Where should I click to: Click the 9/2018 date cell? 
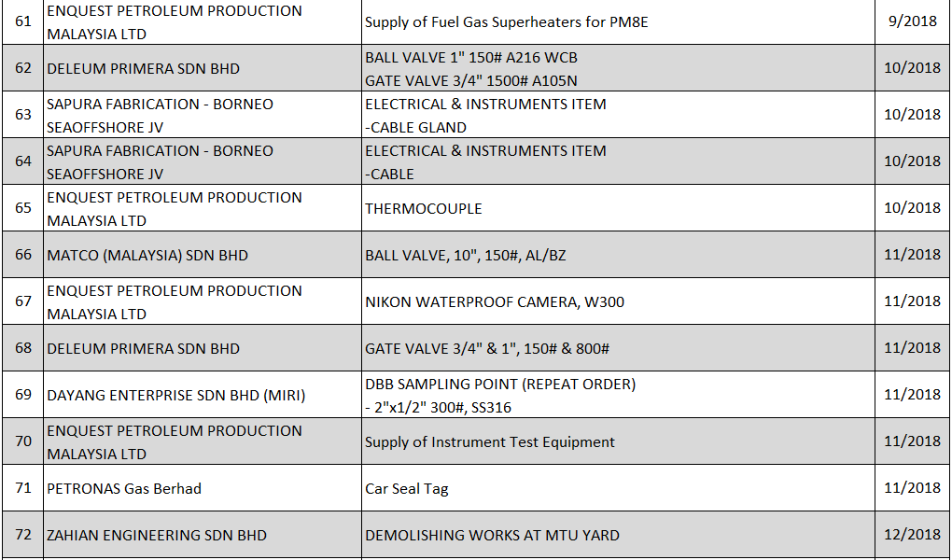click(911, 21)
